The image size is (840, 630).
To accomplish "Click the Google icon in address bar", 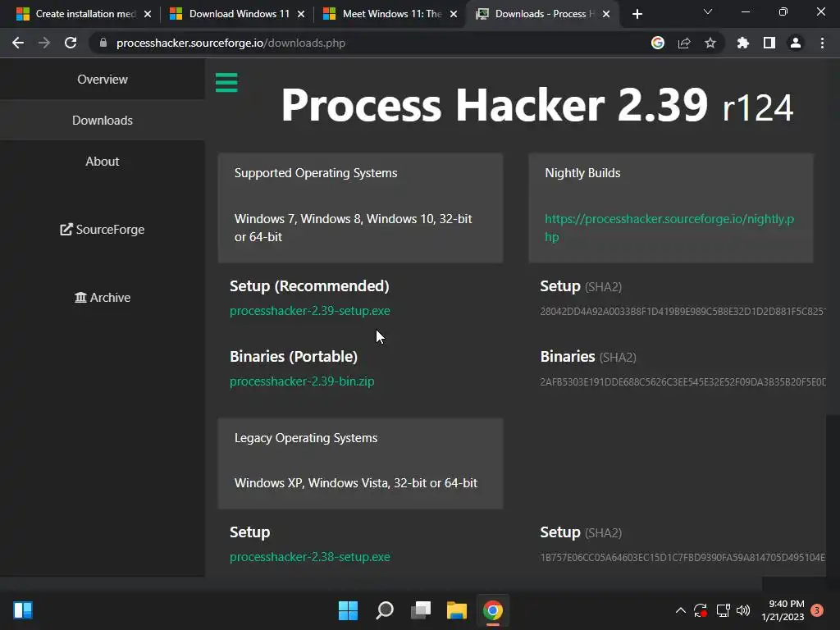I will coord(658,43).
